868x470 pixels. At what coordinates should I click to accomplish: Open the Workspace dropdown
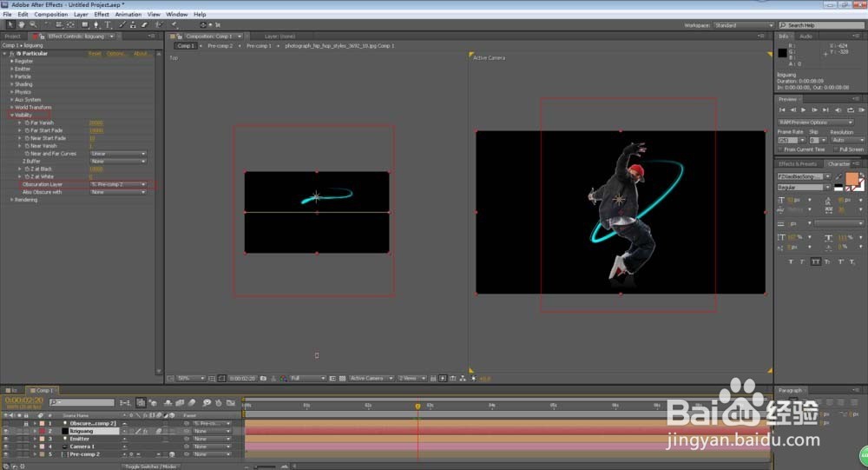(744, 25)
